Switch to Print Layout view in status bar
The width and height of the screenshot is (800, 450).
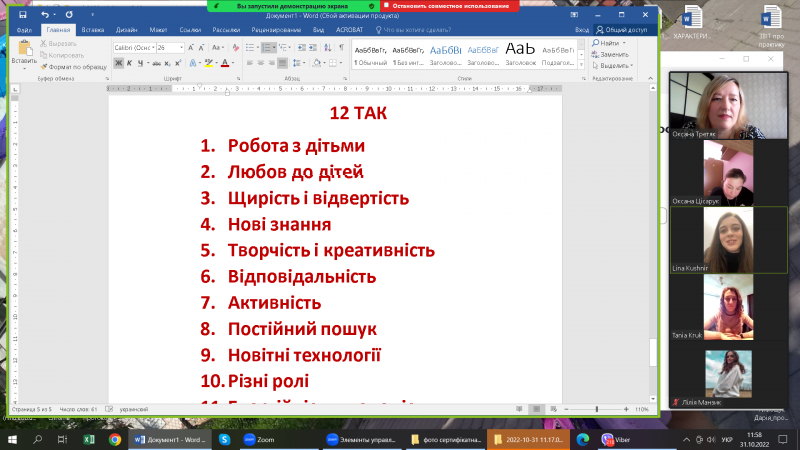pyautogui.click(x=536, y=409)
